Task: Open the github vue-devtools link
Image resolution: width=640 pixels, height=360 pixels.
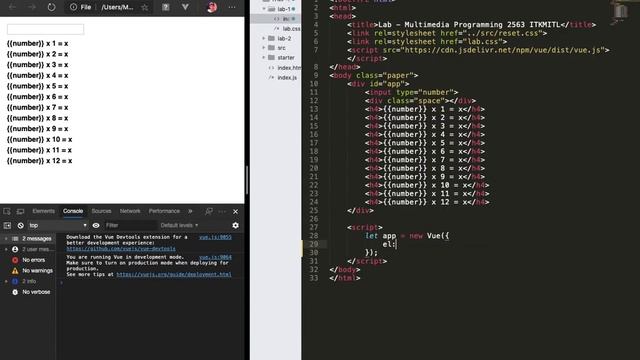Action: [x=121, y=249]
